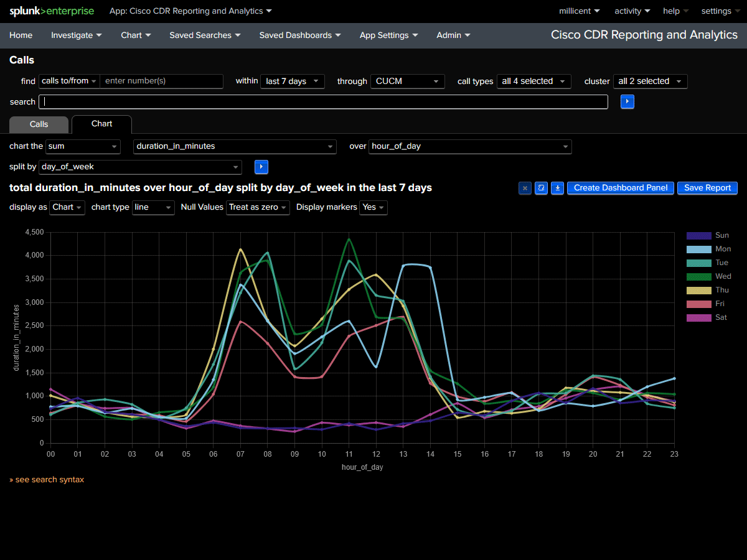The height and width of the screenshot is (560, 747).
Task: Open the Saved Dashboards menu
Action: 300,35
